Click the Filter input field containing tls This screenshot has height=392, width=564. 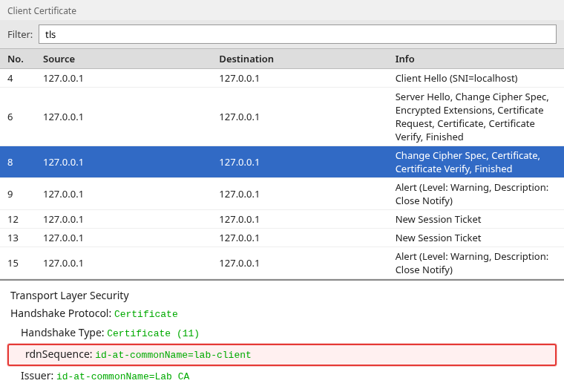(298, 34)
